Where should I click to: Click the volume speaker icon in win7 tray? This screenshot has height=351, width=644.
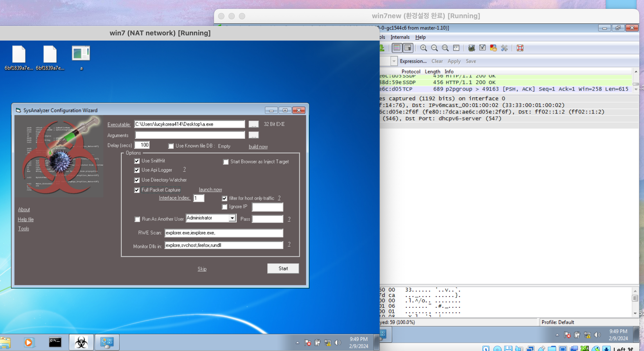(x=338, y=343)
